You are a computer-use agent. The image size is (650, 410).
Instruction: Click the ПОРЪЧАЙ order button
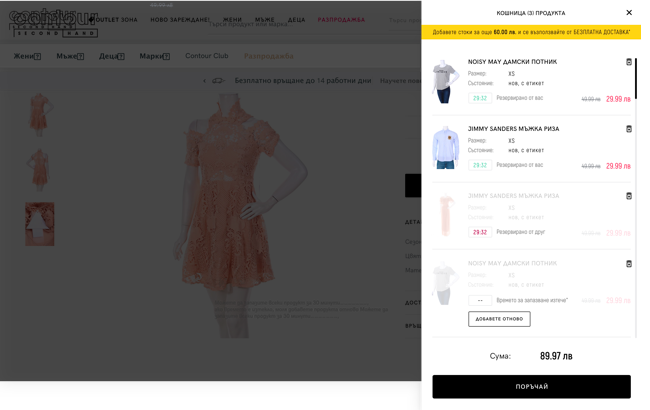pos(531,386)
